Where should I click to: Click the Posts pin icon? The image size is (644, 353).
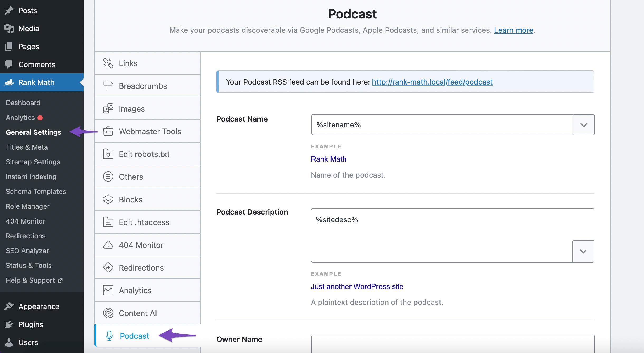tap(9, 11)
